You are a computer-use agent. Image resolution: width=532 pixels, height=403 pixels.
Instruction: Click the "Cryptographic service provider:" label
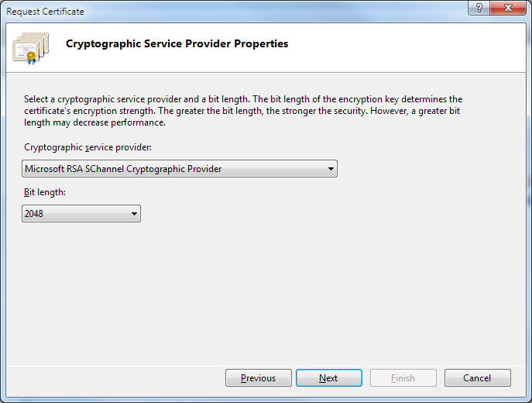click(87, 147)
